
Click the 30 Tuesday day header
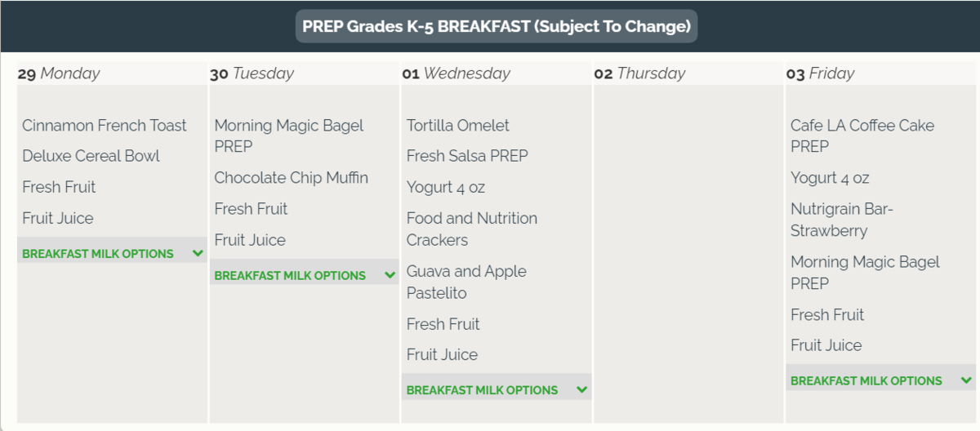pyautogui.click(x=252, y=73)
